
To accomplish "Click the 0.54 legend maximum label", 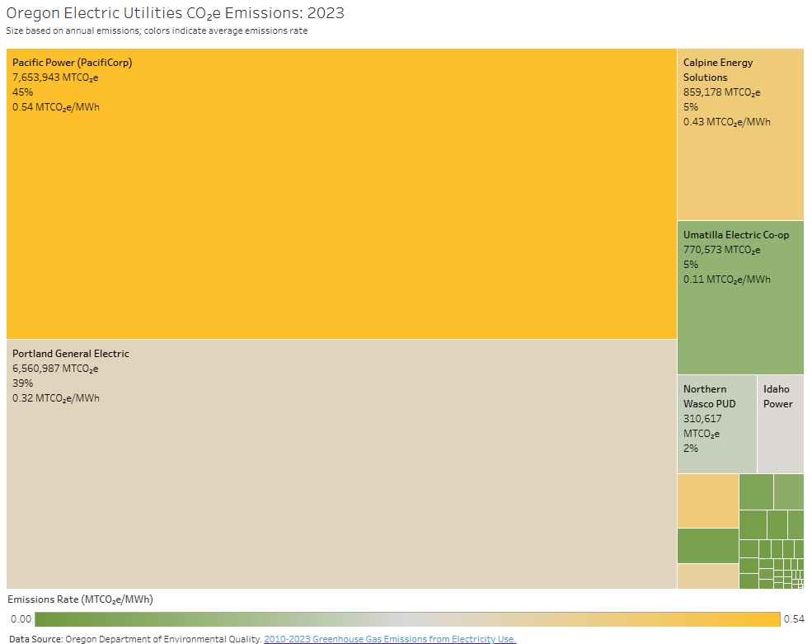I will click(x=794, y=619).
